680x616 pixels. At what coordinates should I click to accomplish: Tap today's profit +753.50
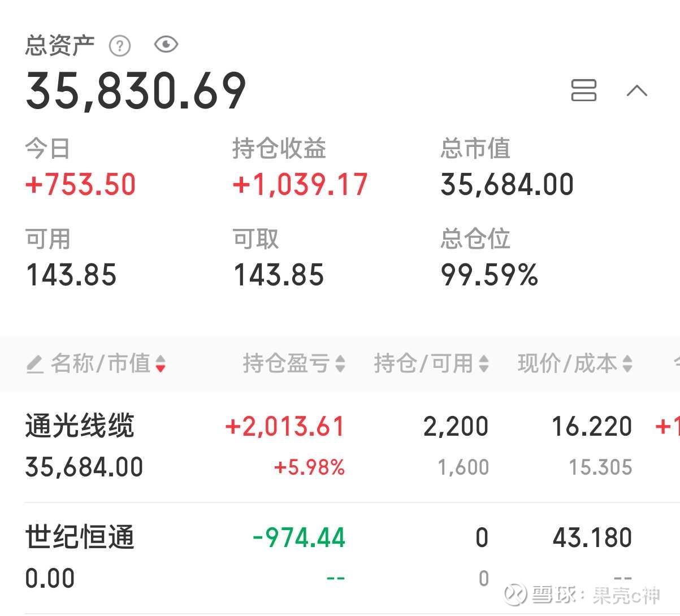coord(81,185)
